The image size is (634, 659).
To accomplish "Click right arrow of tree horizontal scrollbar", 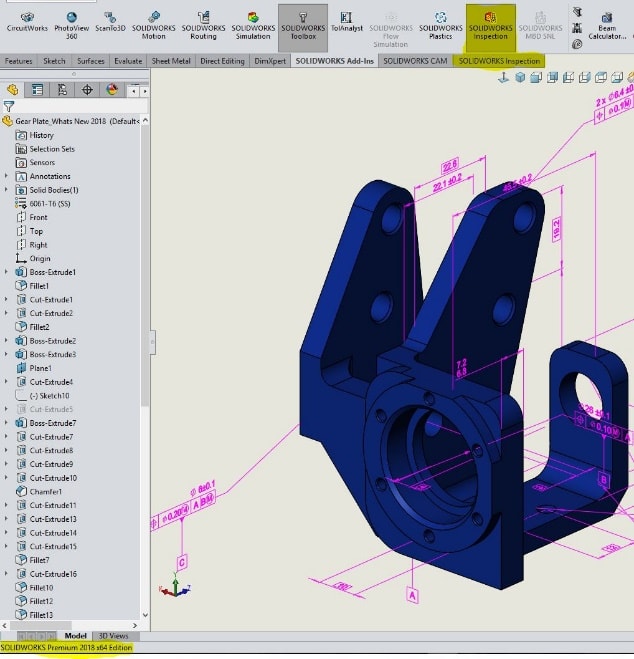I will click(135, 625).
